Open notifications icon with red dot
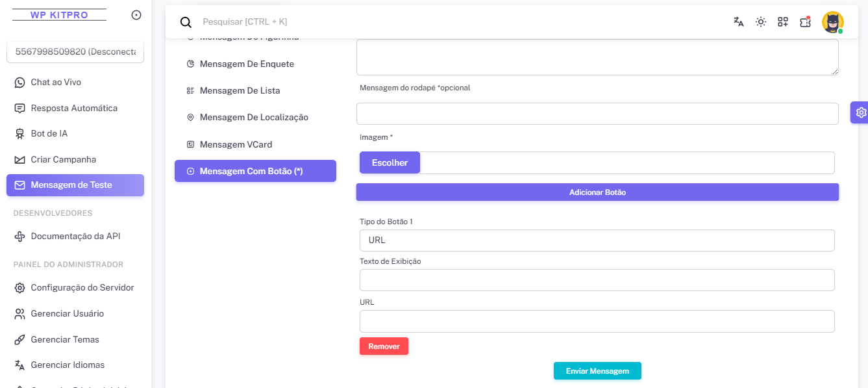This screenshot has width=868, height=388. pos(805,21)
